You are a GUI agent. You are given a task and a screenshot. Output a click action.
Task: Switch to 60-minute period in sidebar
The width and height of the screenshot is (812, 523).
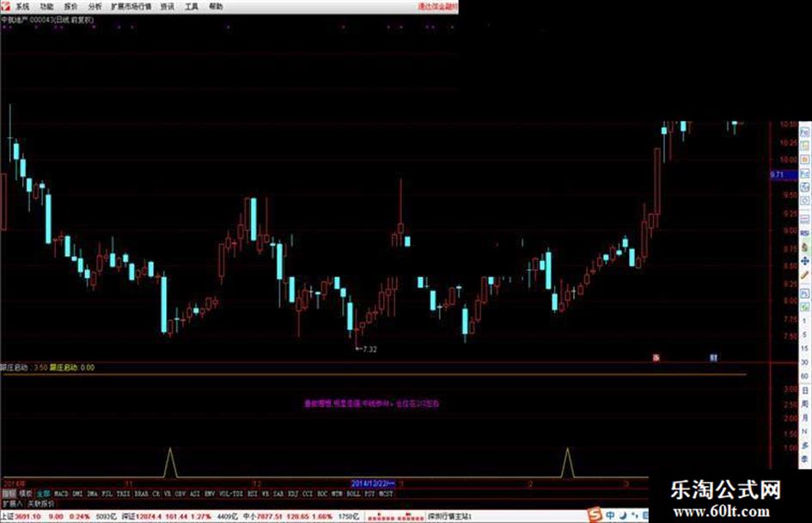tap(805, 376)
